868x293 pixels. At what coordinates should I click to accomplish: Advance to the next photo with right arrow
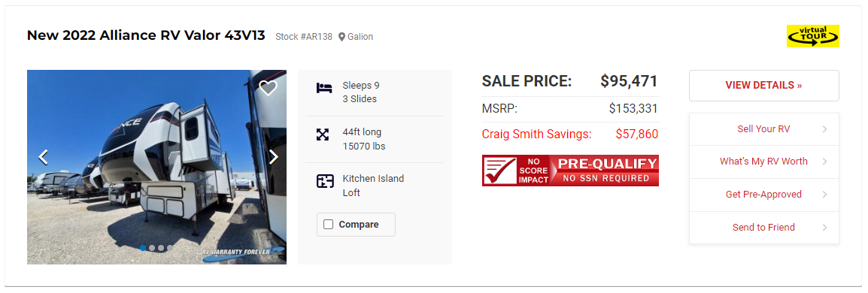[274, 157]
